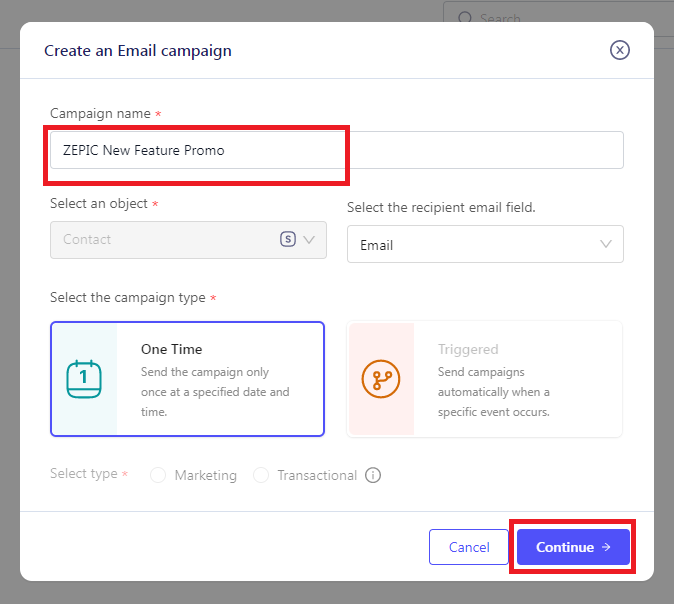
Task: Click the 'Campaign name' label
Action: 100,113
